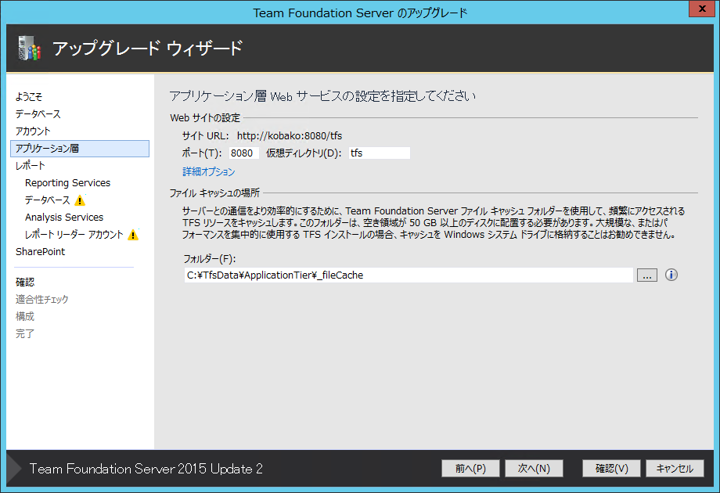Open the ようこそ wizard page

click(29, 97)
